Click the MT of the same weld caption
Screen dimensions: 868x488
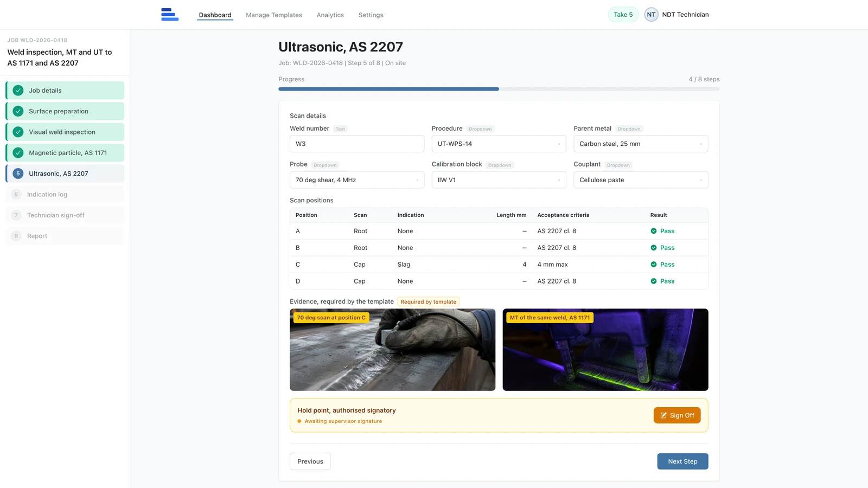click(x=550, y=318)
